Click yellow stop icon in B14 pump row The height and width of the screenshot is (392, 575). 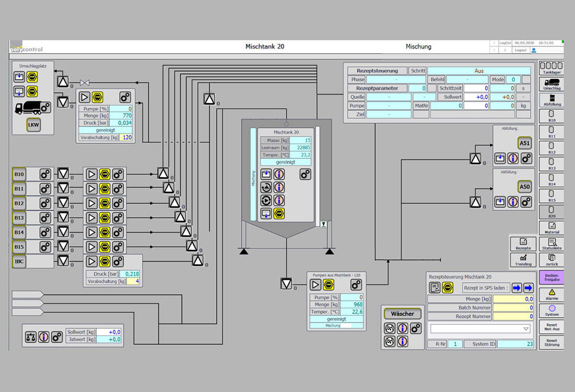105,232
